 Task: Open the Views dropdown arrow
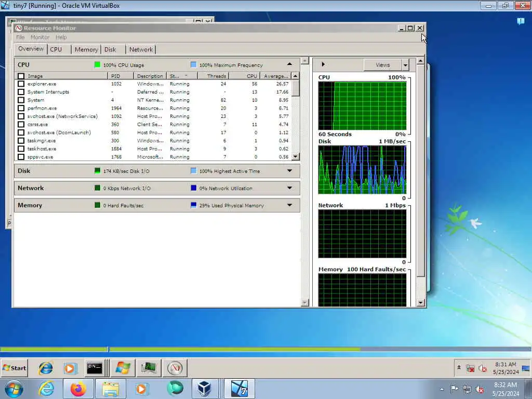tap(405, 65)
